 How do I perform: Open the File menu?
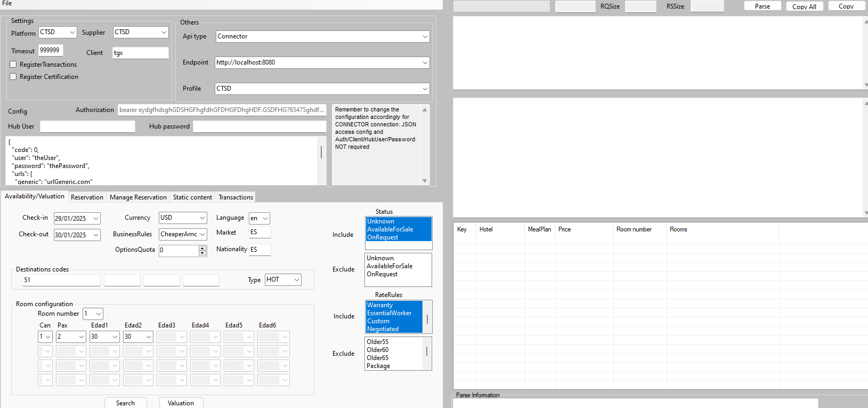[7, 3]
